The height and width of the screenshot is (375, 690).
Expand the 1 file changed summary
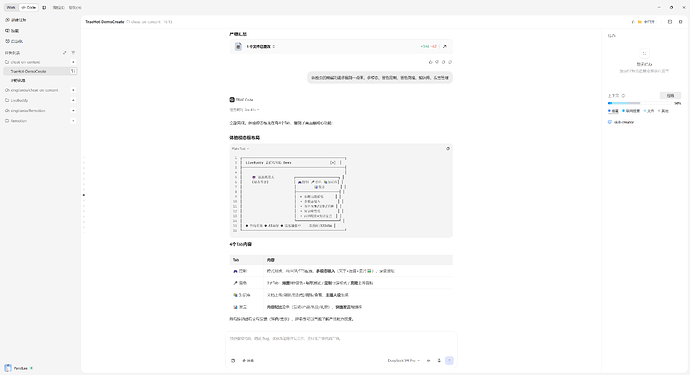coord(261,46)
